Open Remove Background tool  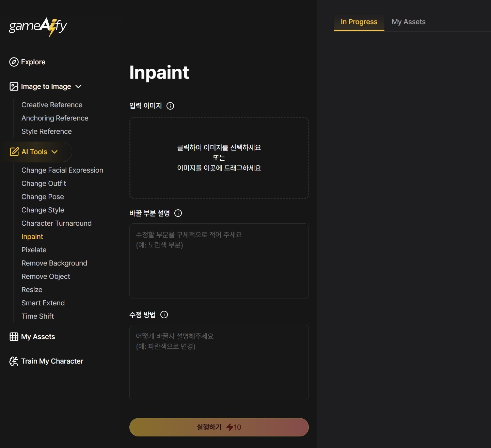click(x=54, y=263)
